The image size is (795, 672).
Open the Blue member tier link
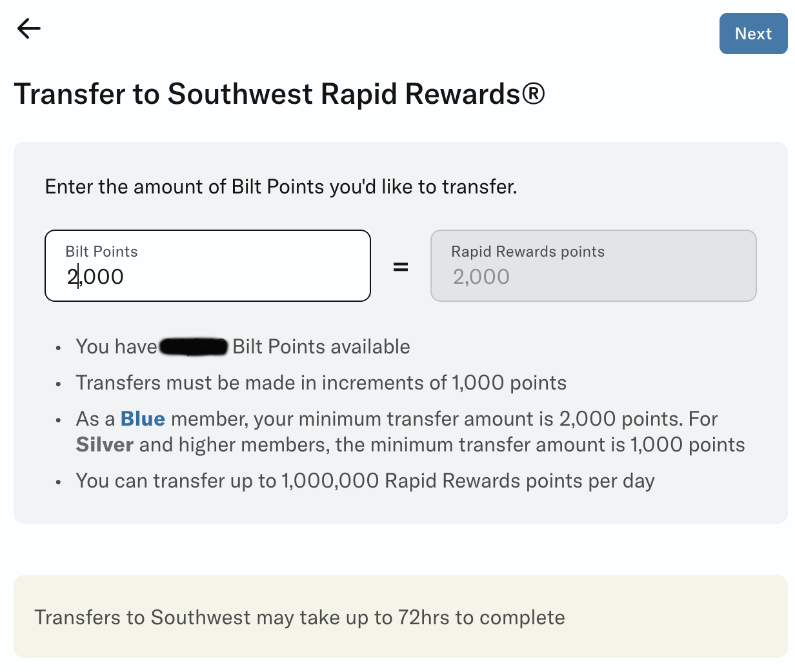[143, 419]
